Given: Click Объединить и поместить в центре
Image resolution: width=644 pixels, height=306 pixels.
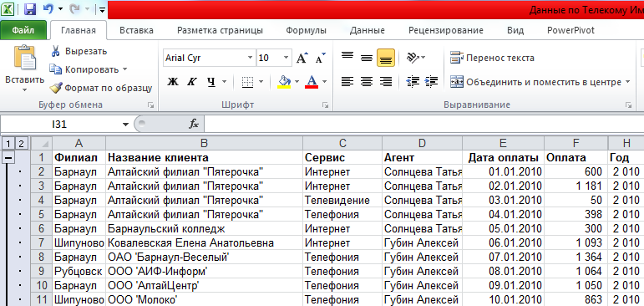Looking at the screenshot, I should click(x=535, y=82).
